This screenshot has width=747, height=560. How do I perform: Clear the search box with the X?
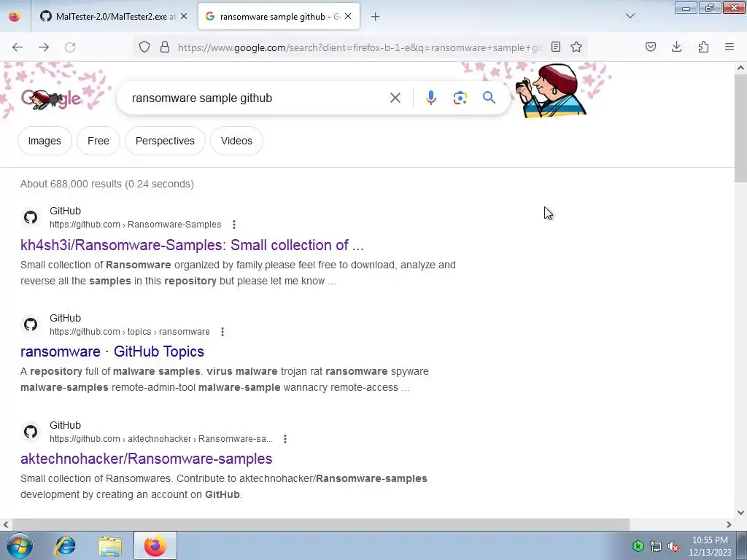point(395,98)
